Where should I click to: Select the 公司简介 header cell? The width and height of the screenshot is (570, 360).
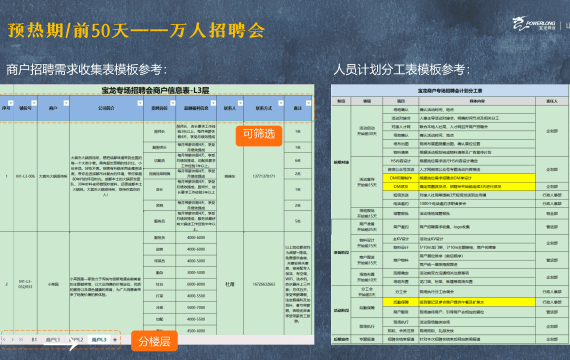pos(106,108)
